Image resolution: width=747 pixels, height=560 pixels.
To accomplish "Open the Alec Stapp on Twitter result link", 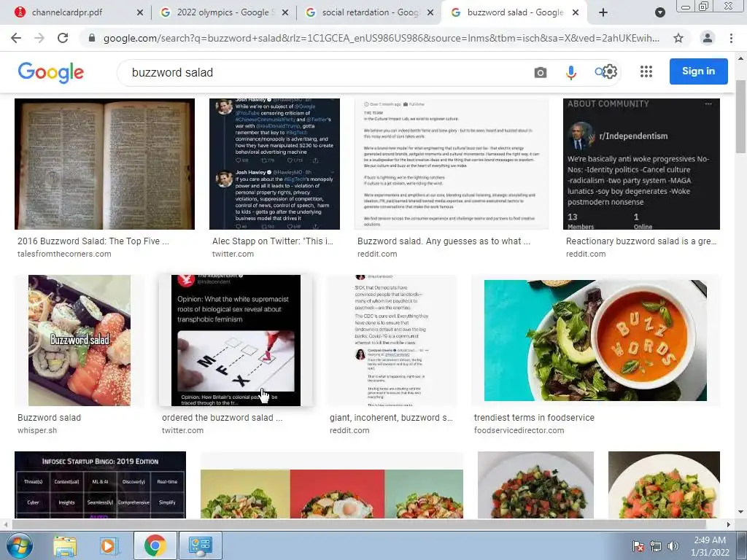I will pyautogui.click(x=273, y=241).
